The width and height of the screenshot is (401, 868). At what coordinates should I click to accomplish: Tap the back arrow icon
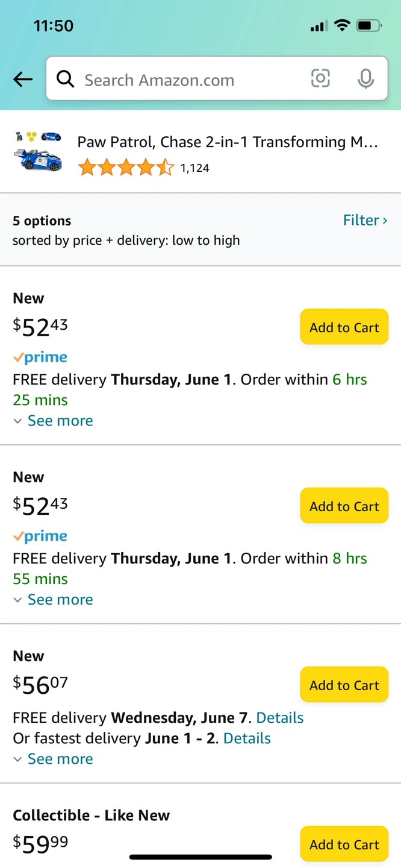point(23,79)
